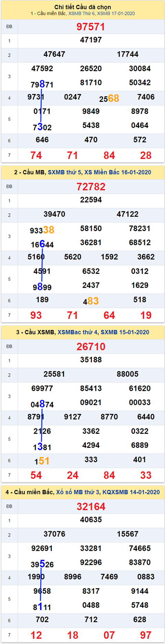
Task: Click first prize number 22594
Action: [x=91, y=200]
